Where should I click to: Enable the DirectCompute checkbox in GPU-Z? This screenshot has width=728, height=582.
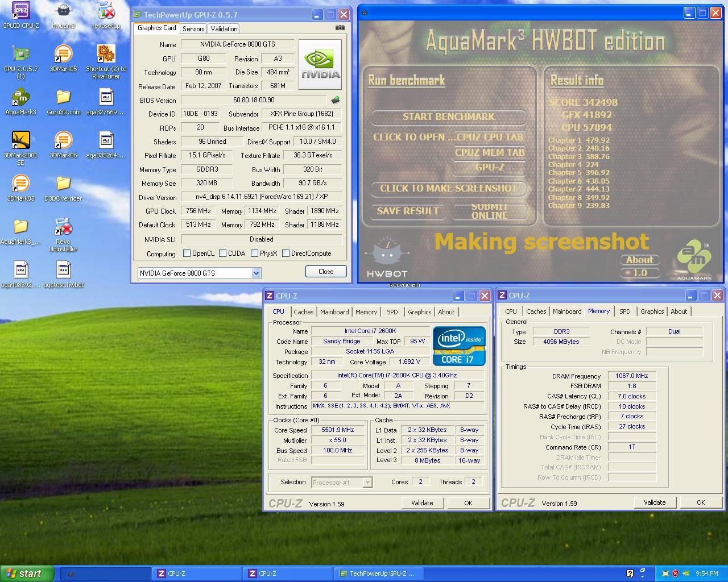pos(286,253)
